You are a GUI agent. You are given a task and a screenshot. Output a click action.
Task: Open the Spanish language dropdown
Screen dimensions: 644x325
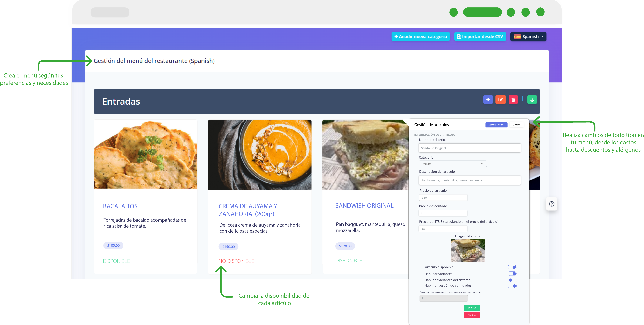528,36
